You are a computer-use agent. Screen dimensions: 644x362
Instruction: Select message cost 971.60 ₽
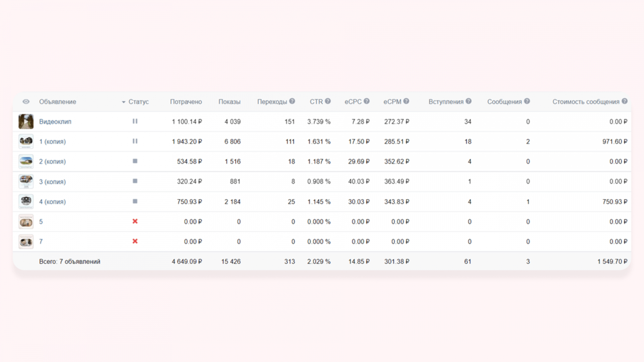tap(615, 142)
